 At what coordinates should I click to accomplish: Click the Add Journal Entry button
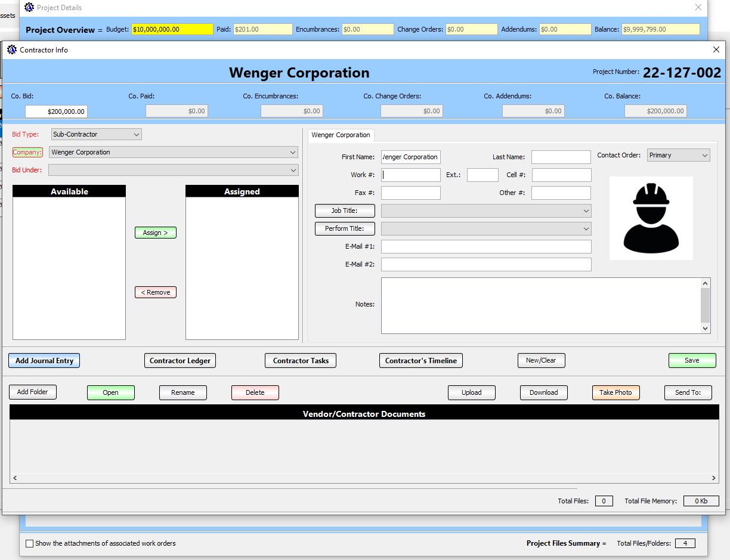click(44, 361)
